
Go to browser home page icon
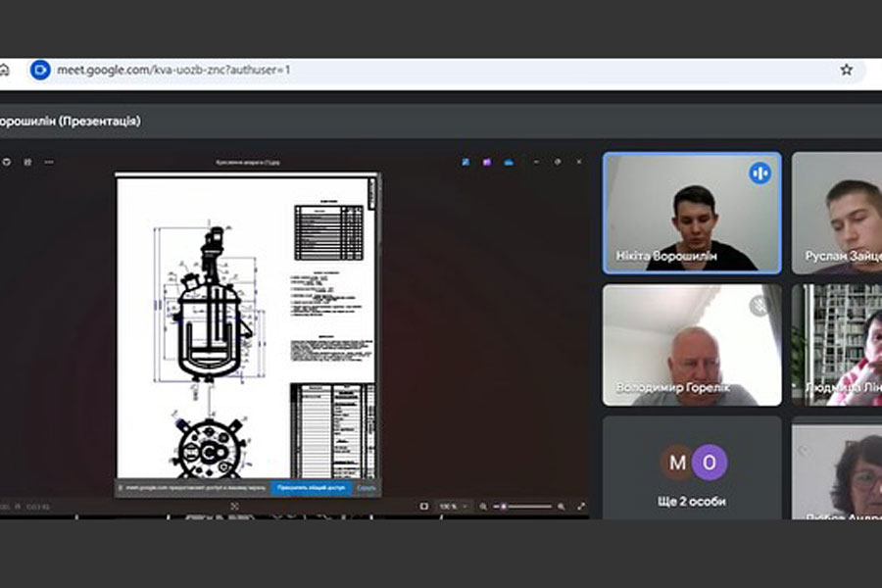(x=4, y=70)
